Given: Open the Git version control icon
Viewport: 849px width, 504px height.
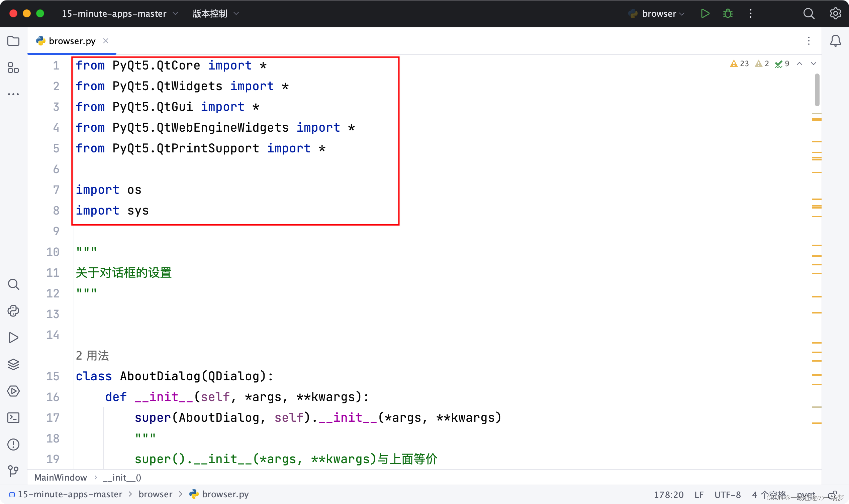Looking at the screenshot, I should (13, 471).
